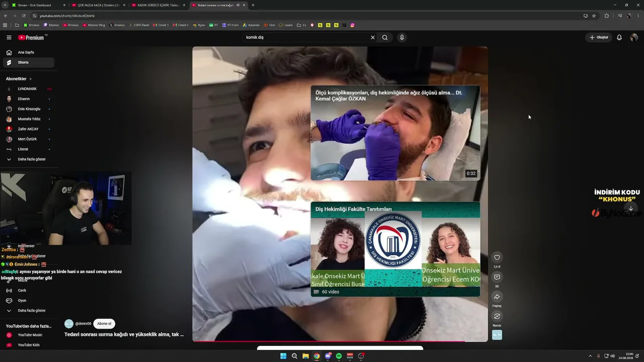The width and height of the screenshot is (644, 362).
Task: Open Mert Öztürk channel subscription
Action: pyautogui.click(x=29, y=139)
